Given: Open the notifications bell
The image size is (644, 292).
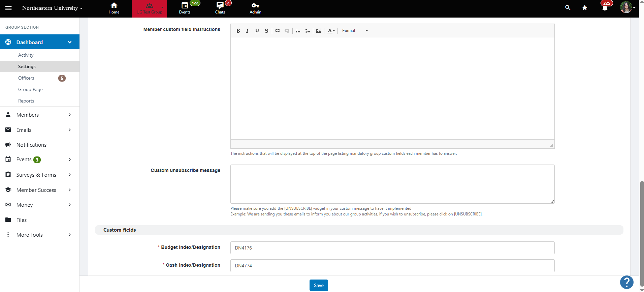Looking at the screenshot, I should coord(605,7).
